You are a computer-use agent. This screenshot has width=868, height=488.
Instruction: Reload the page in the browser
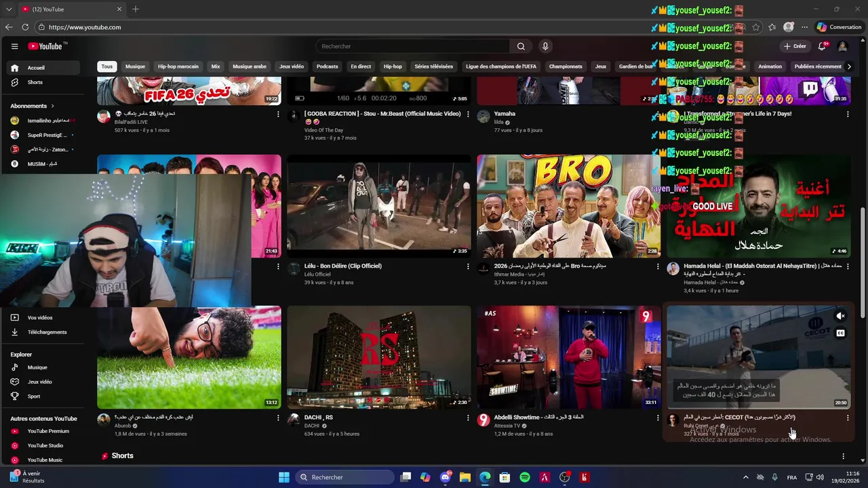click(x=25, y=27)
